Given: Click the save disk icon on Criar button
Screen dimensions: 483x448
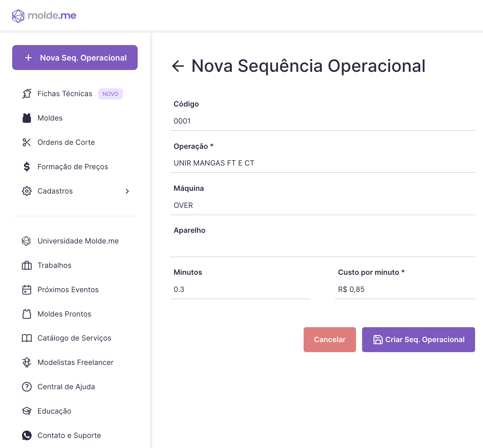Looking at the screenshot, I should click(x=378, y=340).
